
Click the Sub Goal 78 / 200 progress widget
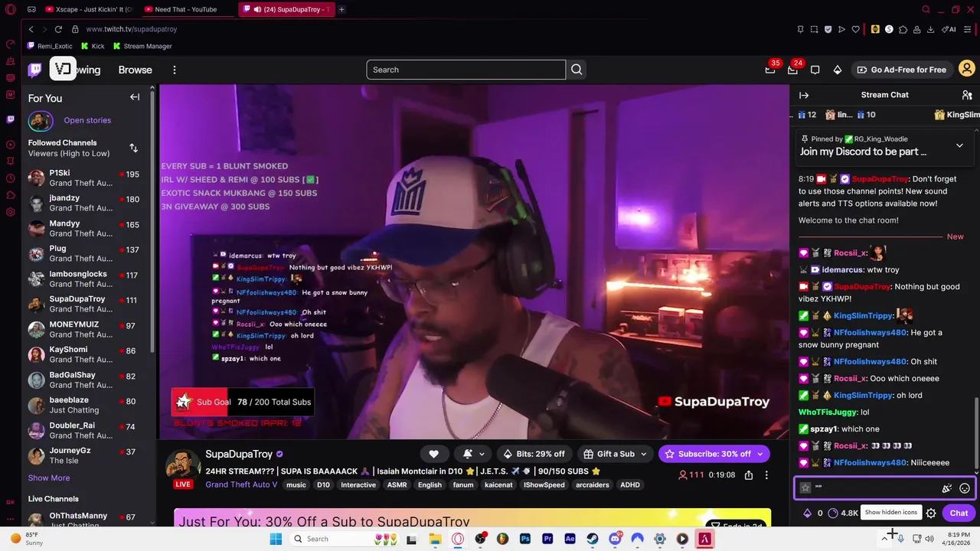coord(243,402)
